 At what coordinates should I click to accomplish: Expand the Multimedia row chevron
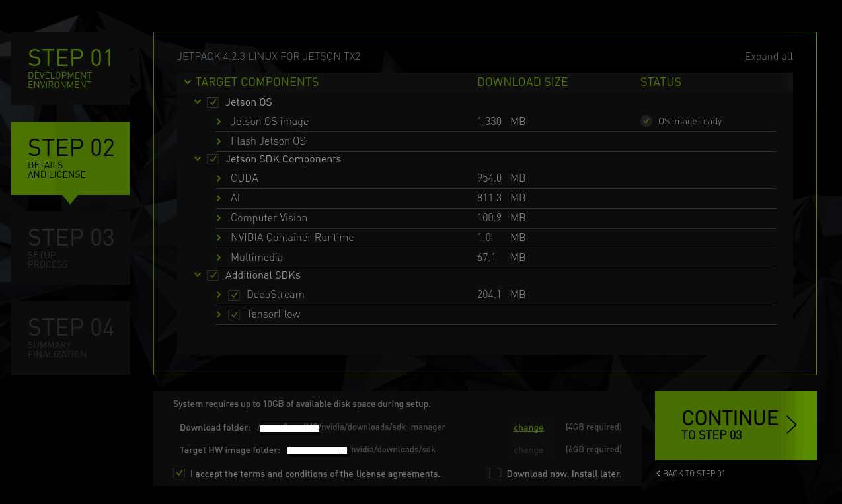tap(219, 258)
